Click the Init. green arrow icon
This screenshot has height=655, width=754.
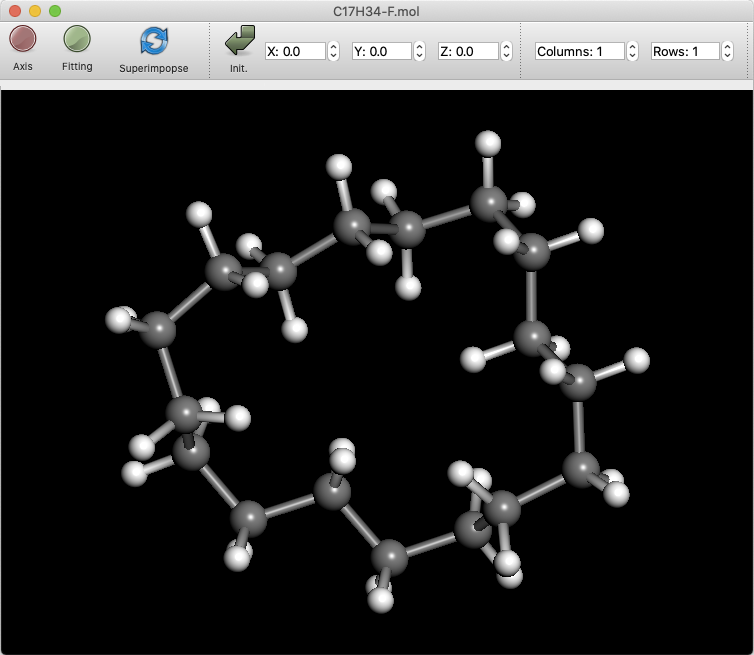(239, 41)
